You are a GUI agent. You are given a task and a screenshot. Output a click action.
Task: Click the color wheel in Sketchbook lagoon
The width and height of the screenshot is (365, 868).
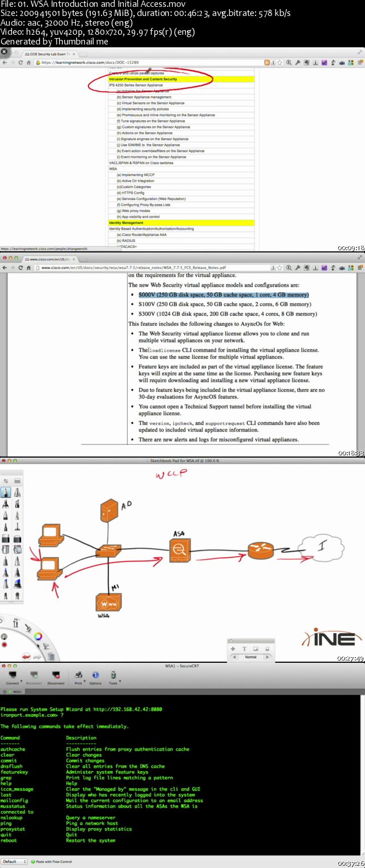(x=38, y=637)
